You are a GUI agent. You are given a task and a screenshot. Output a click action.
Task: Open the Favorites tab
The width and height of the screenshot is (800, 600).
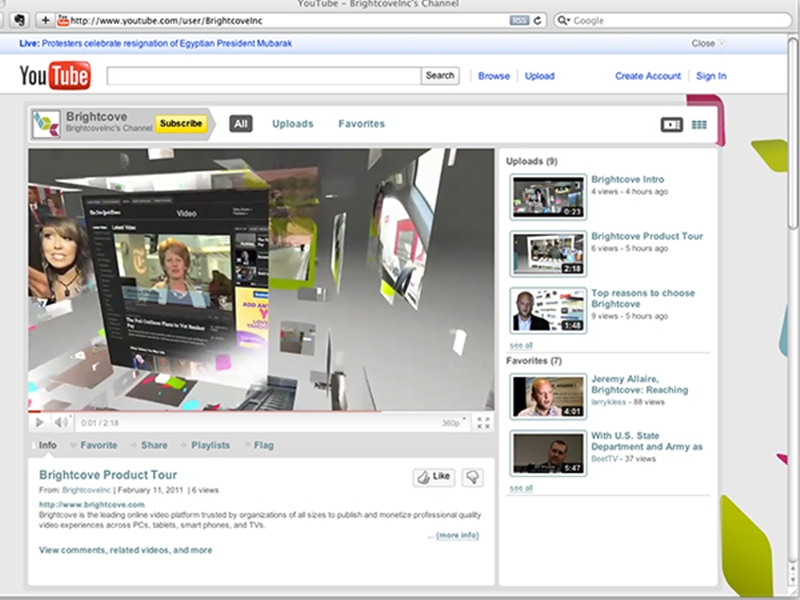point(362,124)
